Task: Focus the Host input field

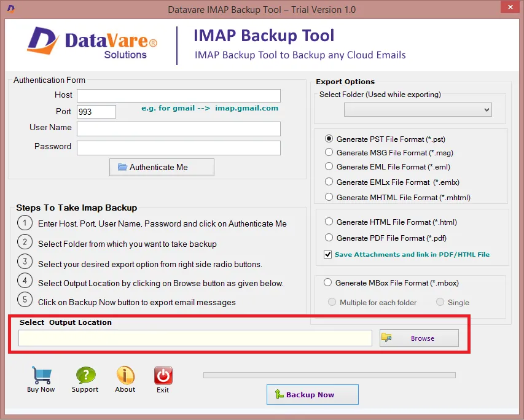Action: [179, 96]
